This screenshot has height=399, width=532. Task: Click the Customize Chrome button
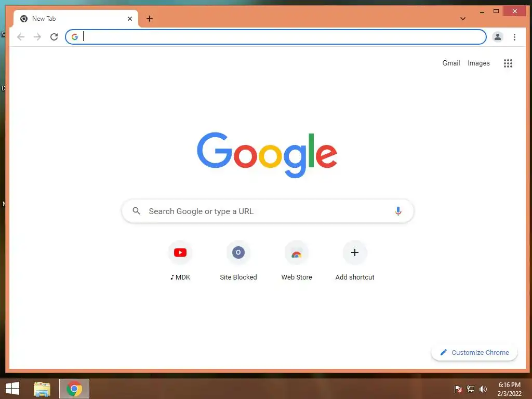(x=474, y=353)
